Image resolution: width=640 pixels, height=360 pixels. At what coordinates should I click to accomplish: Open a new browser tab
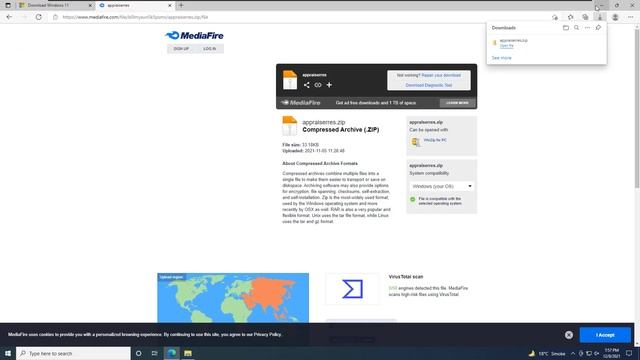point(181,5)
